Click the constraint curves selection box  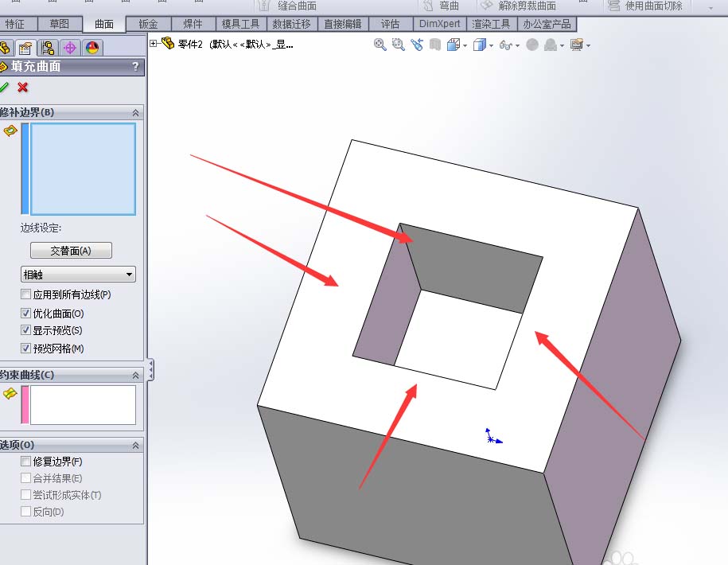coord(83,405)
